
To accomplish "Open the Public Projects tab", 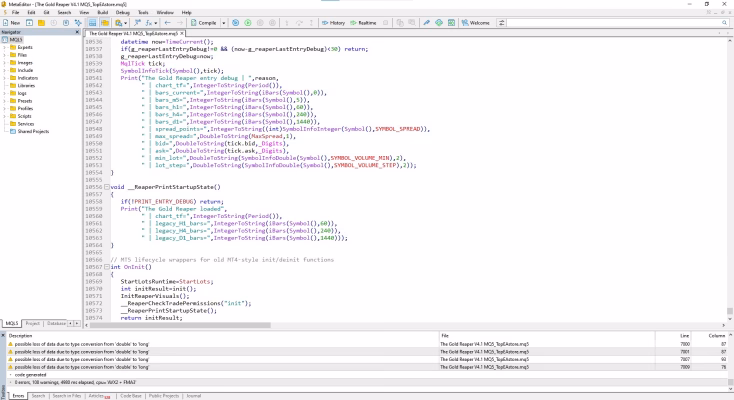I will pyautogui.click(x=164, y=396).
